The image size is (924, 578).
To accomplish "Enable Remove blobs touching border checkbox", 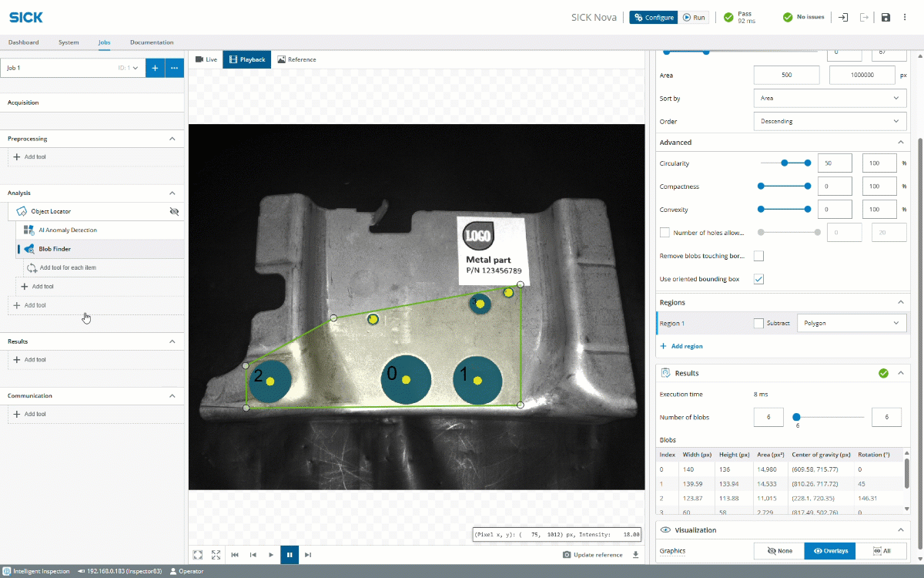I will point(758,256).
